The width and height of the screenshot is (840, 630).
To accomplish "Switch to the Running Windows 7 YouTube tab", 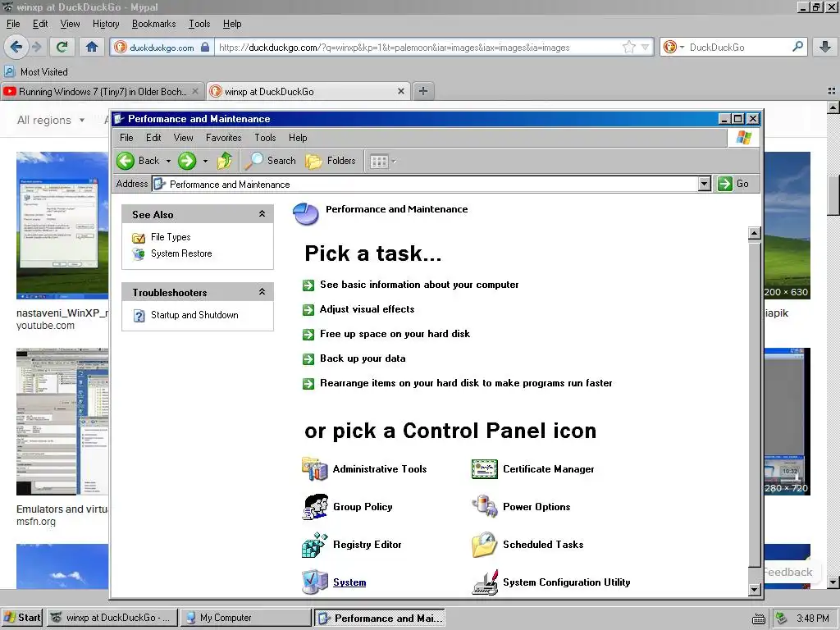I will [x=102, y=92].
